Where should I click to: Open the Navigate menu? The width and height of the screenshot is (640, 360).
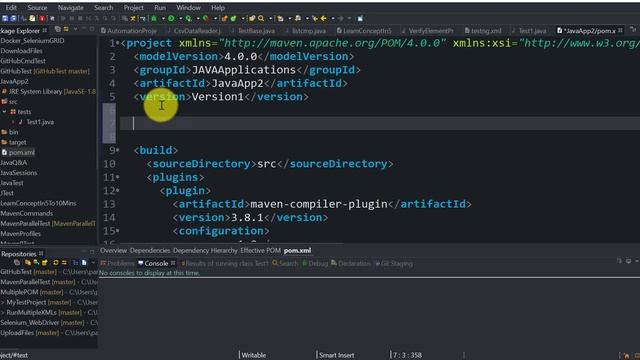coord(71,8)
